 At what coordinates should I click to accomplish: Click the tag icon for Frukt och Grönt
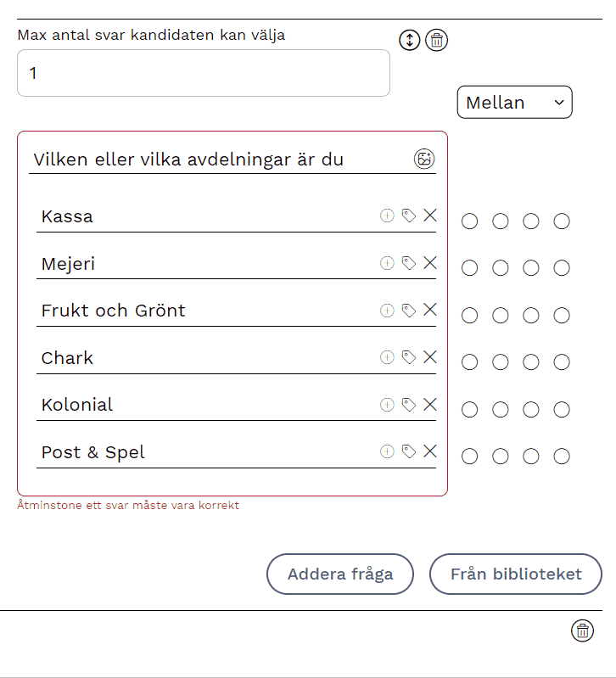coord(409,311)
